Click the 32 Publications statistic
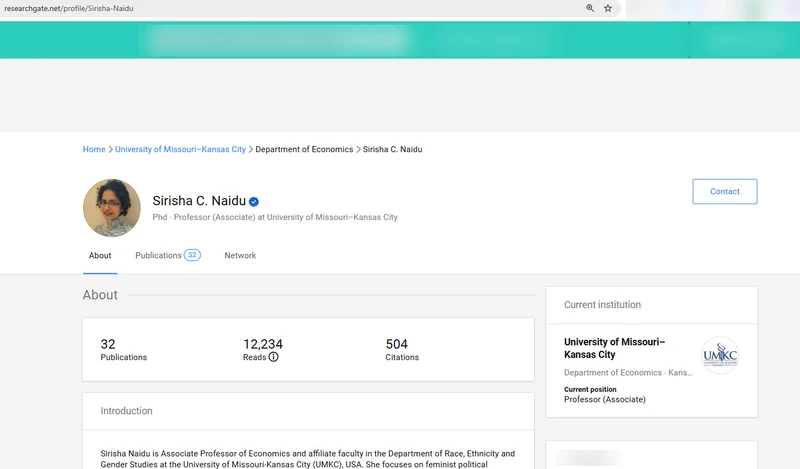Screen dimensions: 800x469 pos(123,350)
